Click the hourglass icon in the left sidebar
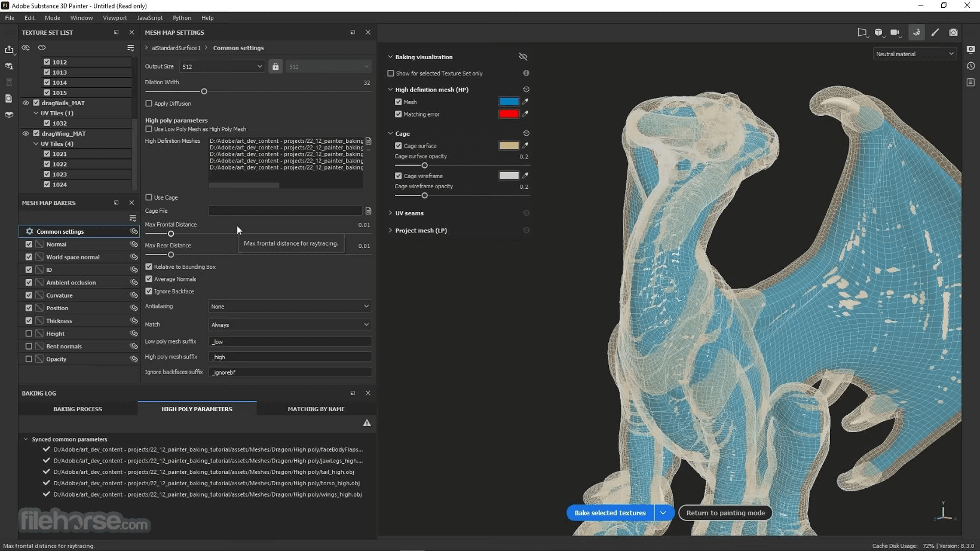The width and height of the screenshot is (980, 551). [9, 82]
